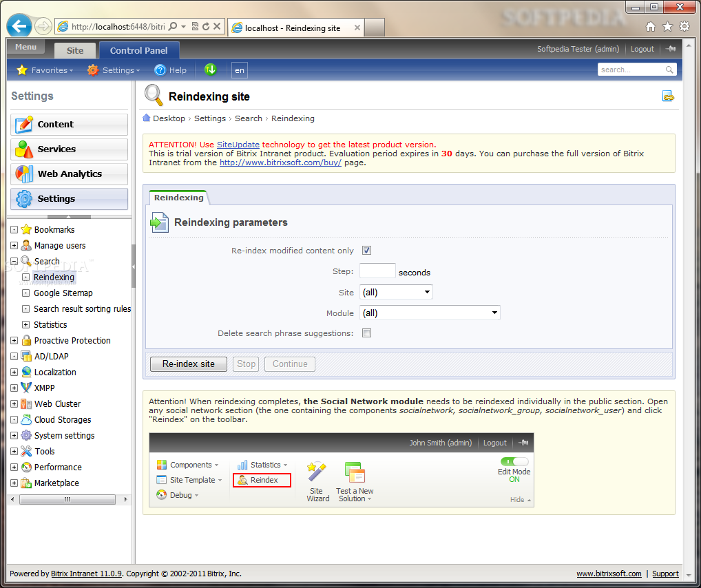Expand the Statistics tree node
701x588 pixels.
pyautogui.click(x=26, y=324)
